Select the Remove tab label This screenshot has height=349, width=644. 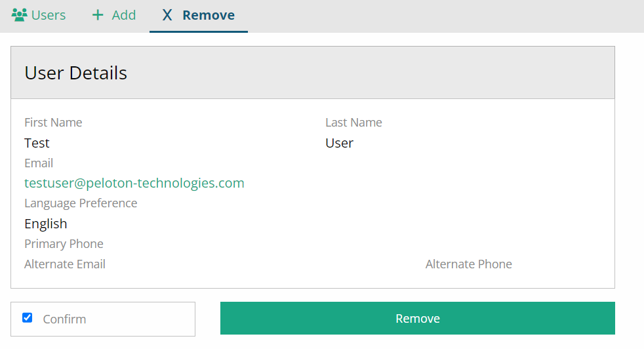209,15
